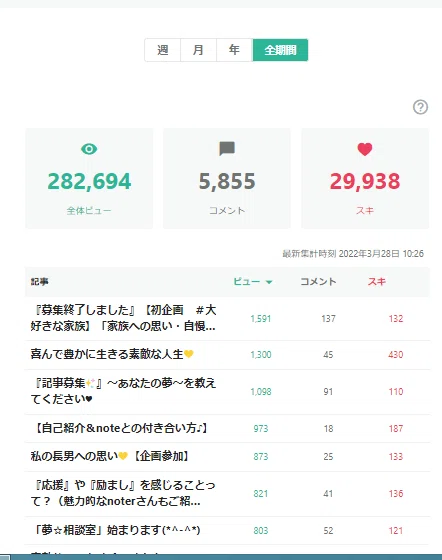Select the 月 period tab
This screenshot has width=442, height=560.
tap(199, 50)
